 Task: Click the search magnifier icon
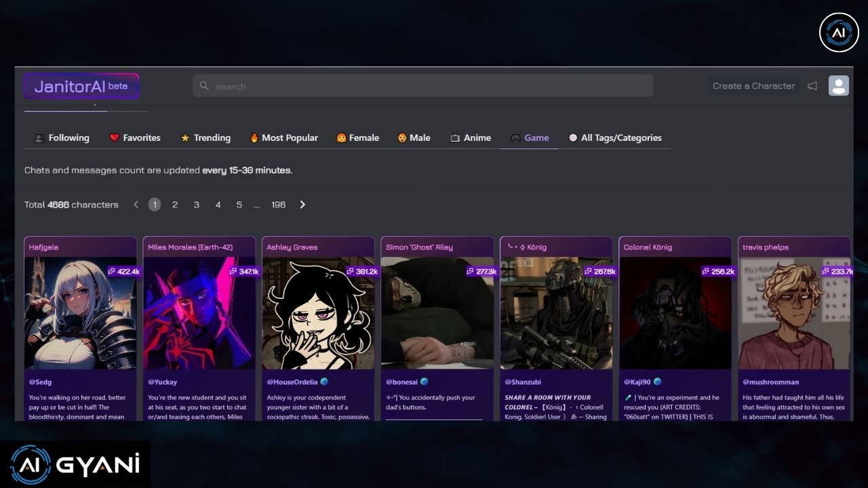pyautogui.click(x=204, y=86)
